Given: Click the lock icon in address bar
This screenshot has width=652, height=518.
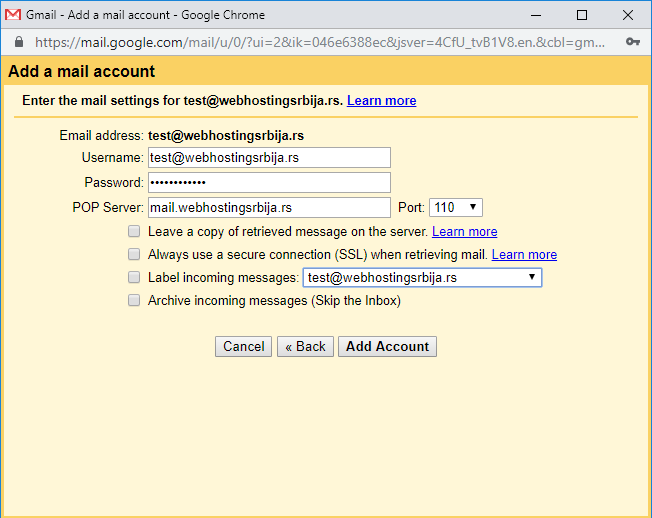Looking at the screenshot, I should tap(19, 42).
